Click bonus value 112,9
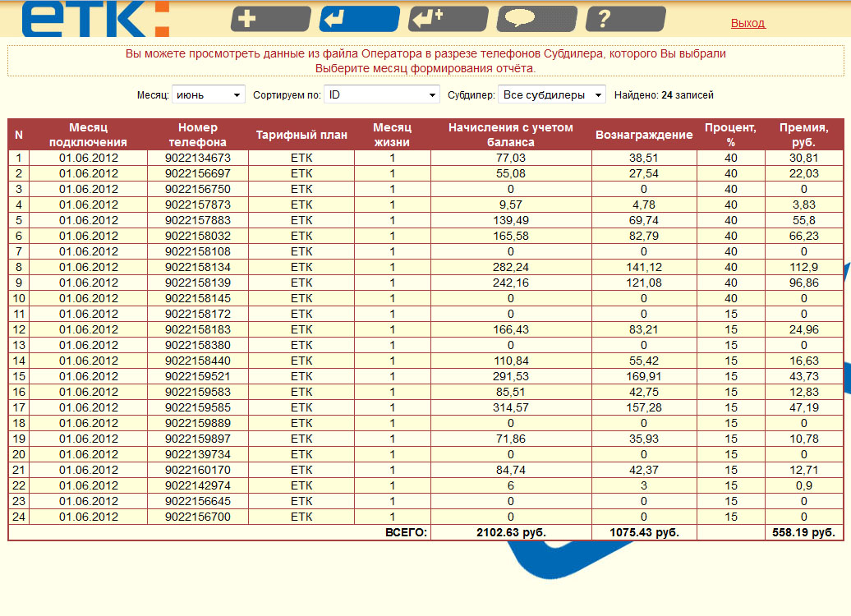851x616 pixels. [804, 267]
